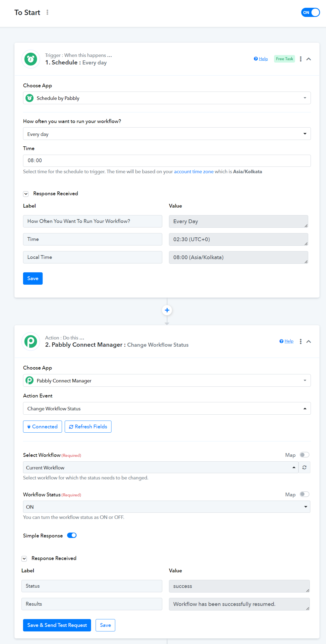
Task: Collapse the Schedule trigger step chevron
Action: coord(309,59)
